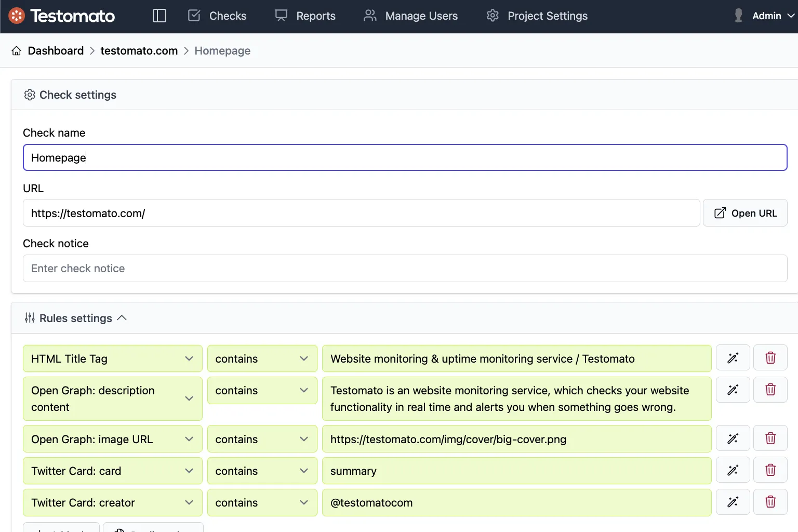The image size is (798, 532).
Task: Collapse the Rules settings section
Action: [123, 317]
